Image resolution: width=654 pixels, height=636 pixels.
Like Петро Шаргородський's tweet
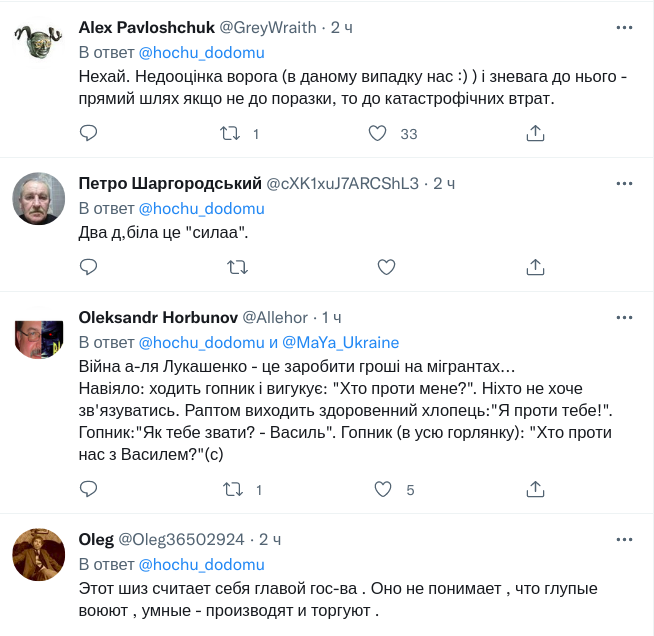[x=386, y=266]
